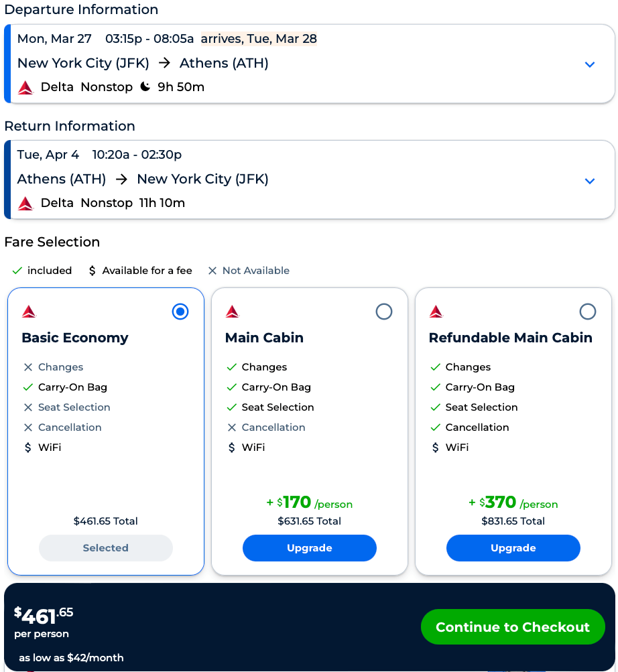Click the selected Basic Economy radio button
Screen dimensions: 618x672
point(180,311)
